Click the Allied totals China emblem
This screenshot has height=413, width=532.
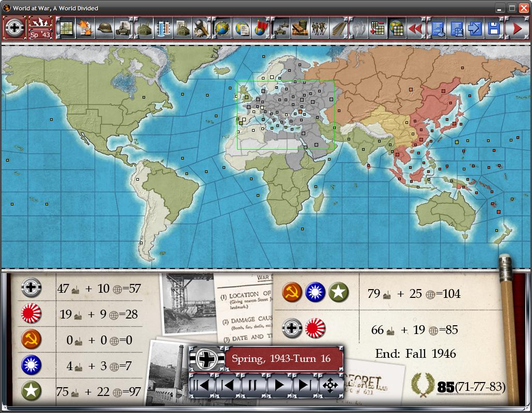pos(315,292)
